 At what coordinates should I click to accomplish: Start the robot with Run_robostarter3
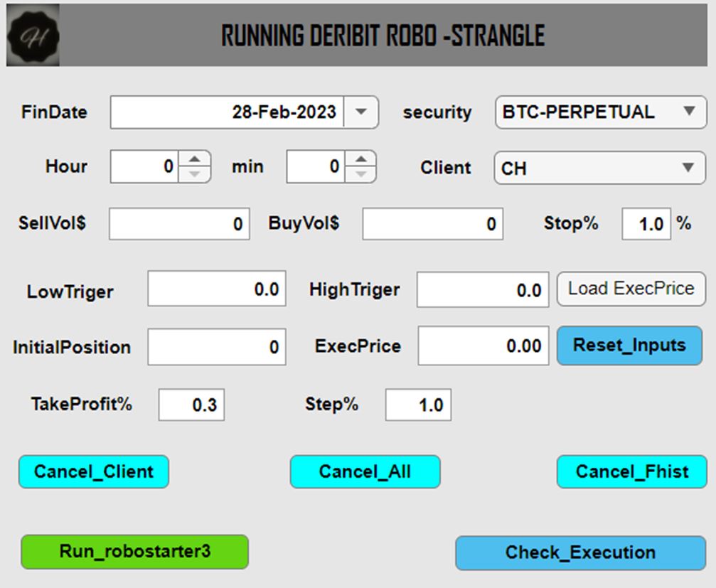[135, 552]
